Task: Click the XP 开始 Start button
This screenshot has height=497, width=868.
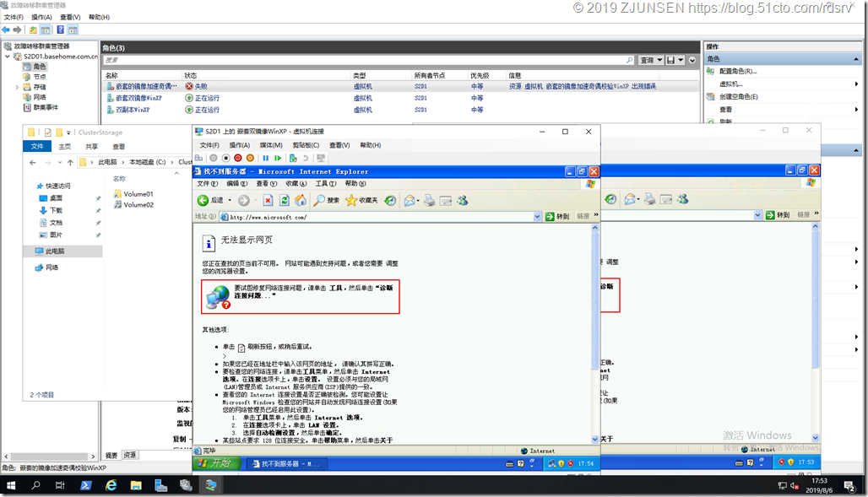Action: pyautogui.click(x=217, y=463)
